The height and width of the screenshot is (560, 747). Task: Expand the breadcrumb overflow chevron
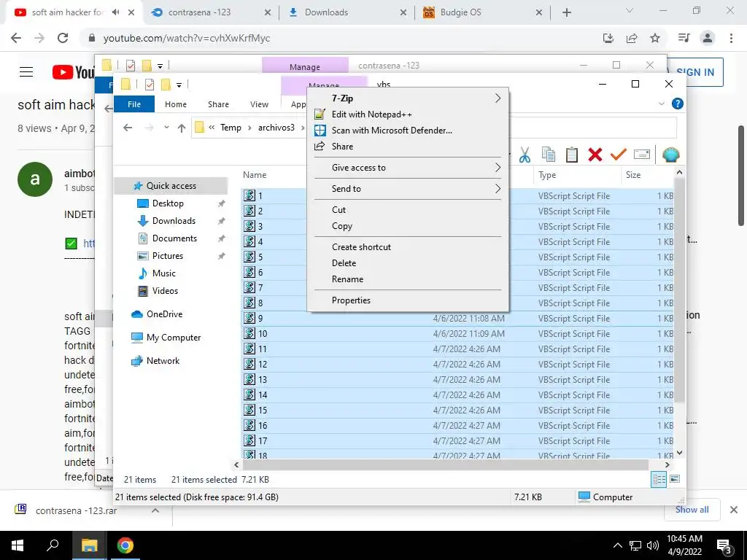tap(212, 128)
